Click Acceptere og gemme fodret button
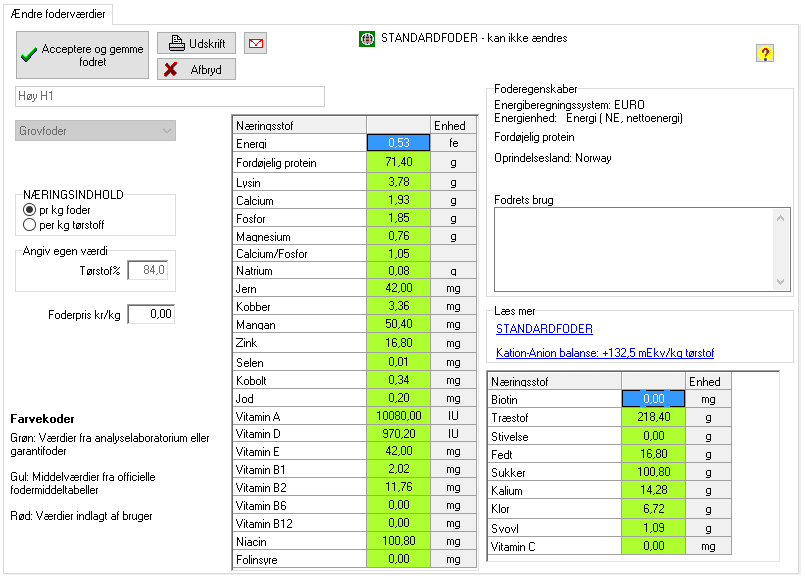805x578 pixels. pyautogui.click(x=83, y=55)
